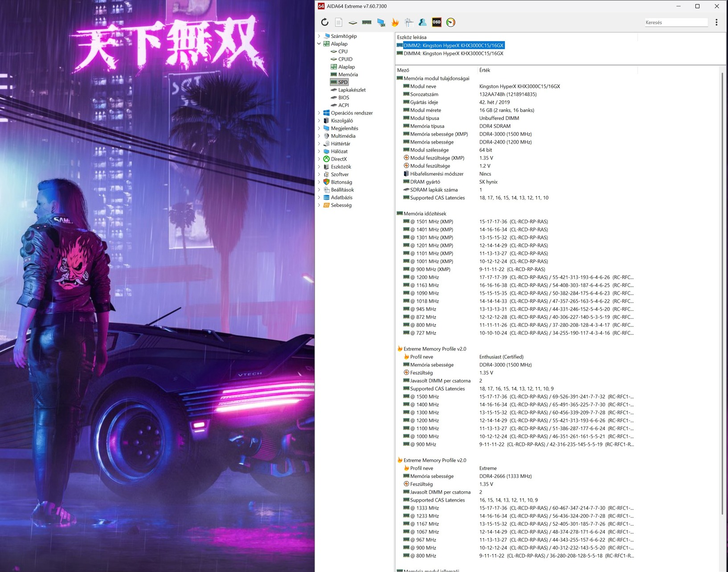The width and height of the screenshot is (728, 572).
Task: Select the Profil neve Extreme row
Action: 516,468
